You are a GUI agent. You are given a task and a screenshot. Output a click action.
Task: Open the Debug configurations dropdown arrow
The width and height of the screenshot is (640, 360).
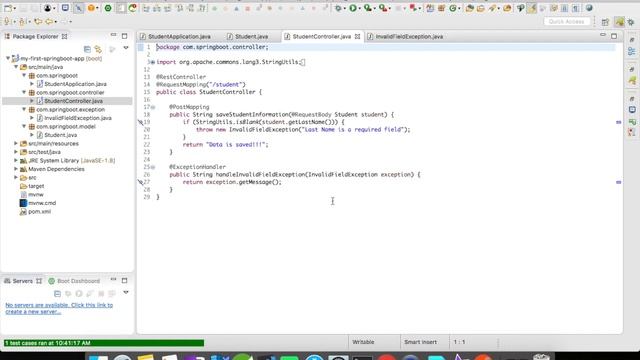(345, 9)
